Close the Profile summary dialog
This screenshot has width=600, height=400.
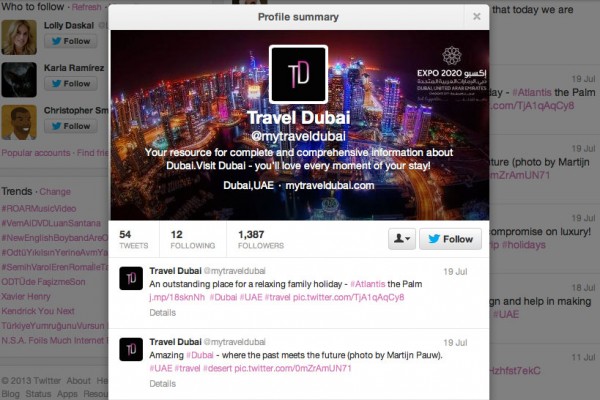(476, 16)
